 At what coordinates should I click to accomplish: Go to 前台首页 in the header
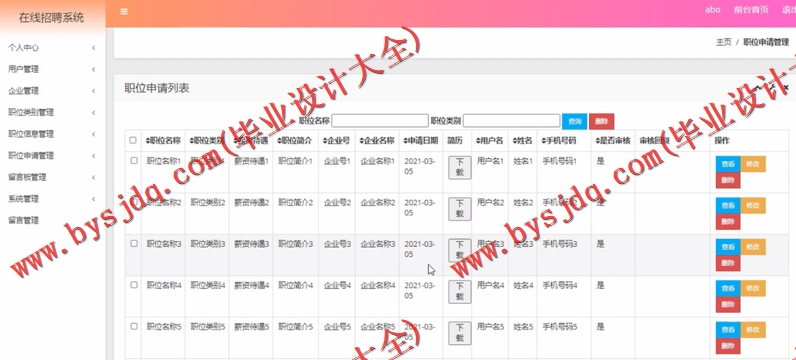751,10
